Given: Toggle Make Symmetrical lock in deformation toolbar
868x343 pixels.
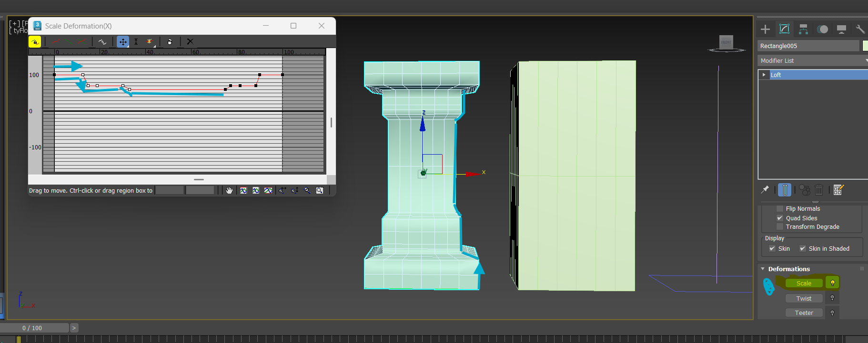Looking at the screenshot, I should (35, 42).
